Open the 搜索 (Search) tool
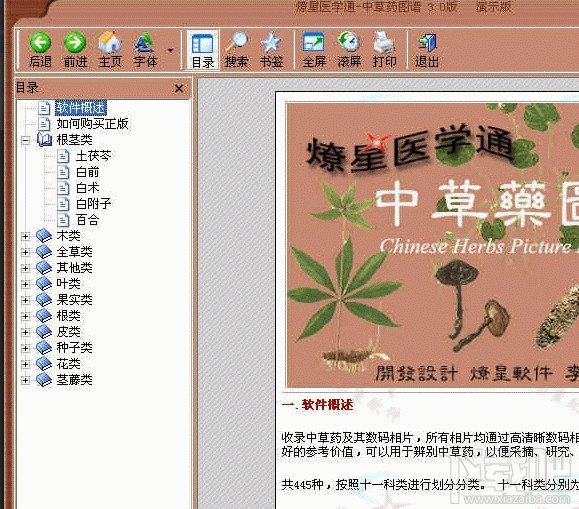The height and width of the screenshot is (509, 579). tap(236, 49)
